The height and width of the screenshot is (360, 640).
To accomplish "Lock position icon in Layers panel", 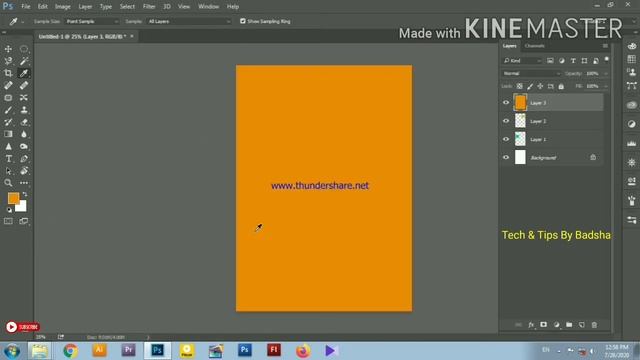I will (540, 87).
